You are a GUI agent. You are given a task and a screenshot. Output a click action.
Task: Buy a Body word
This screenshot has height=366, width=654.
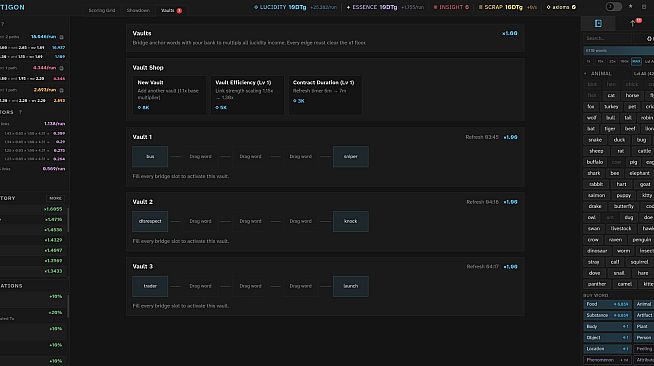[x=607, y=327]
